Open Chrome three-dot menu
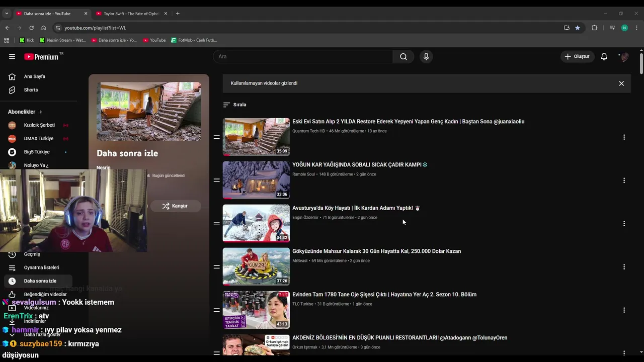The height and width of the screenshot is (362, 644). [636, 28]
